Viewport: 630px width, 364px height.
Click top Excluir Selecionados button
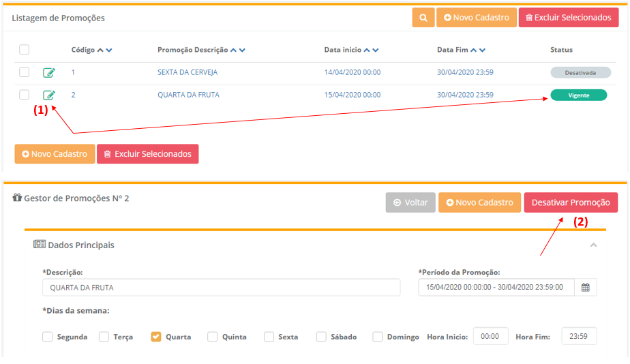click(568, 18)
